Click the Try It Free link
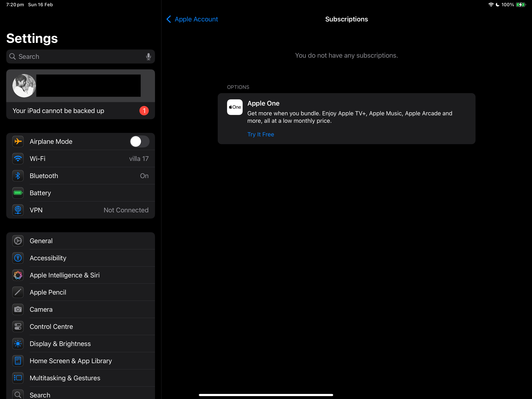The width and height of the screenshot is (532, 399). (261, 134)
